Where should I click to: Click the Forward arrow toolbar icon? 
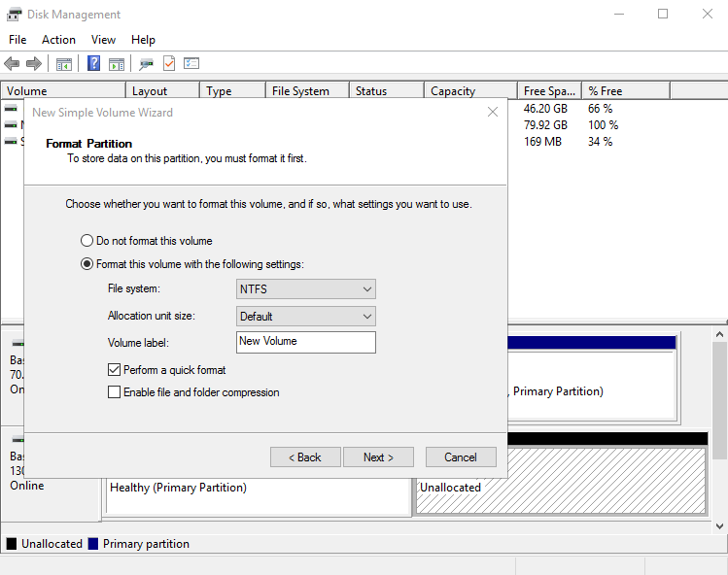click(x=33, y=63)
